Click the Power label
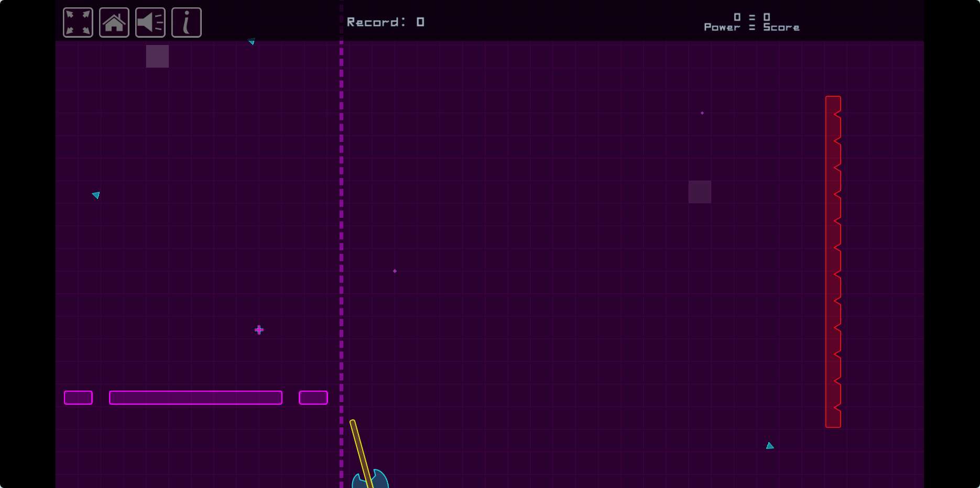Image resolution: width=980 pixels, height=488 pixels. [722, 27]
